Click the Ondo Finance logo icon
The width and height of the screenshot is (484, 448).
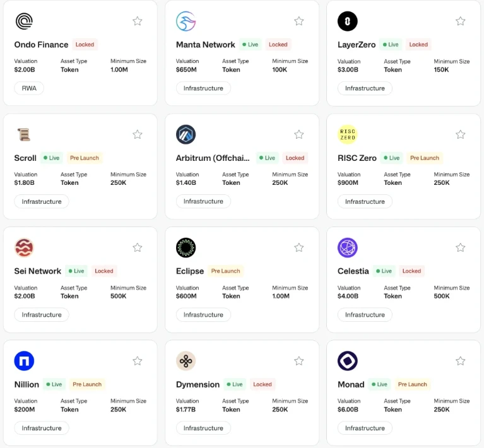pyautogui.click(x=24, y=21)
